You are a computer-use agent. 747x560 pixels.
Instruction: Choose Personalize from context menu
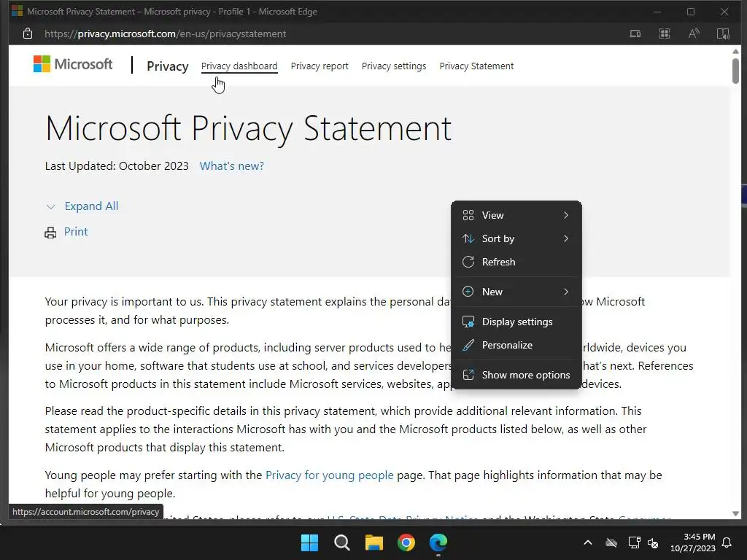pyautogui.click(x=516, y=345)
